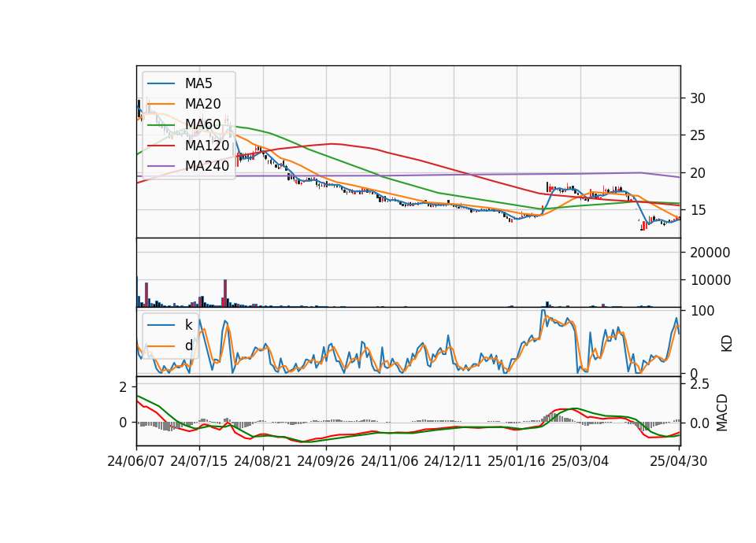This screenshot has height=543, width=756.
Task: Click the purple MA240 legend line swatch
Action: (x=161, y=166)
